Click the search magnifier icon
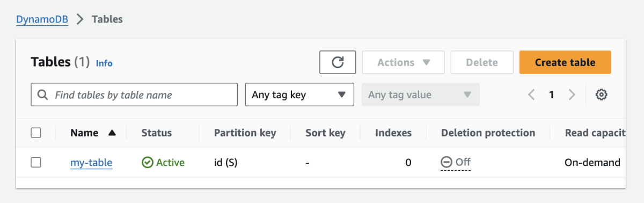 (43, 95)
